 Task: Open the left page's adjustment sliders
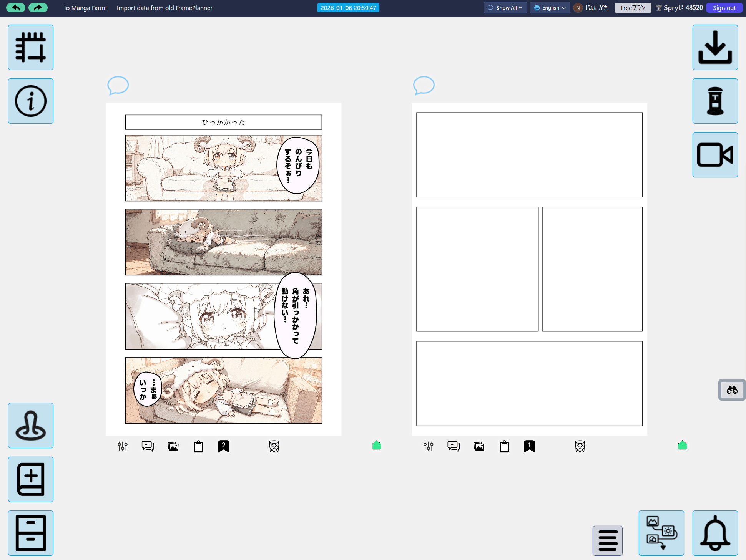coord(123,446)
